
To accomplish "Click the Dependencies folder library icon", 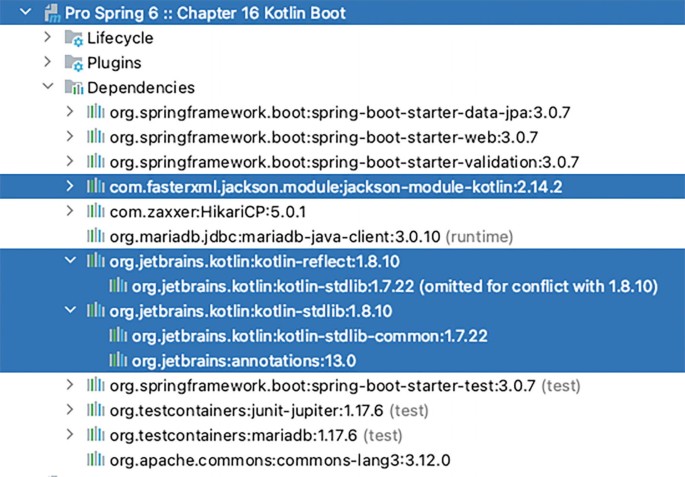I will 73,88.
